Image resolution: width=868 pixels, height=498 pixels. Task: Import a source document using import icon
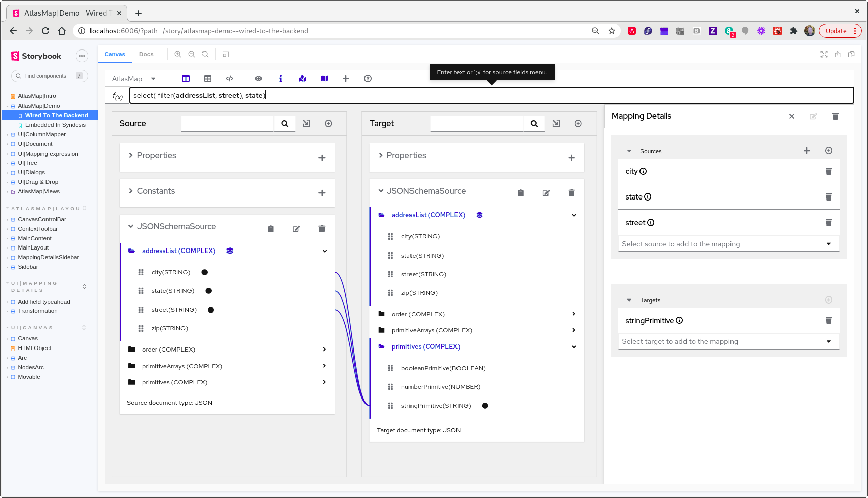306,123
